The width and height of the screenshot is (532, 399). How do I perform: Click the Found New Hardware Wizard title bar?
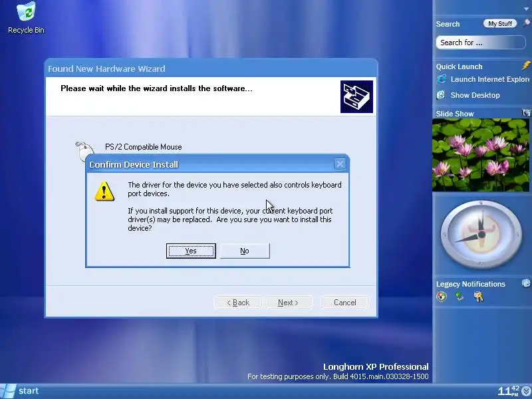[211, 68]
